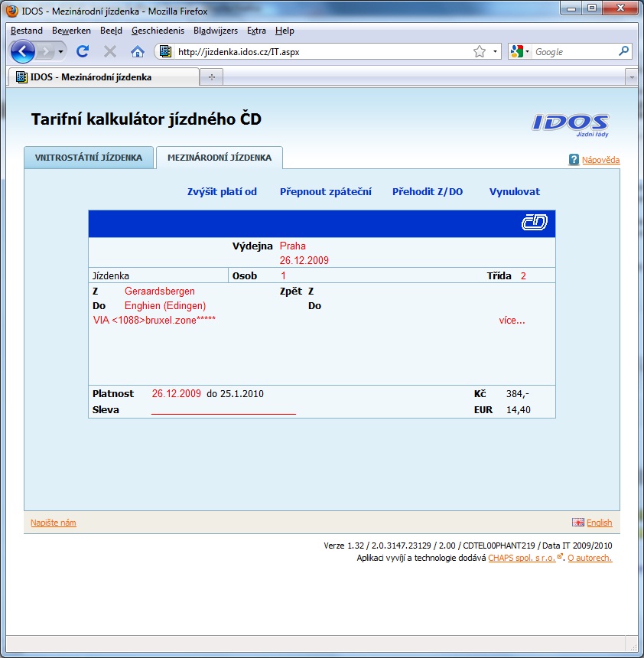
Task: Click the site identity icon in address bar
Action: [x=166, y=51]
